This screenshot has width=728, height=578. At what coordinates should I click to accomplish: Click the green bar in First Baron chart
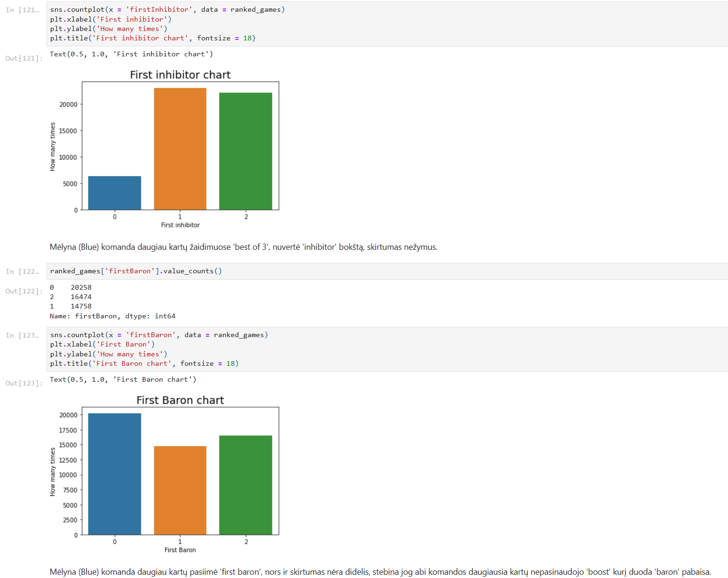click(x=246, y=485)
